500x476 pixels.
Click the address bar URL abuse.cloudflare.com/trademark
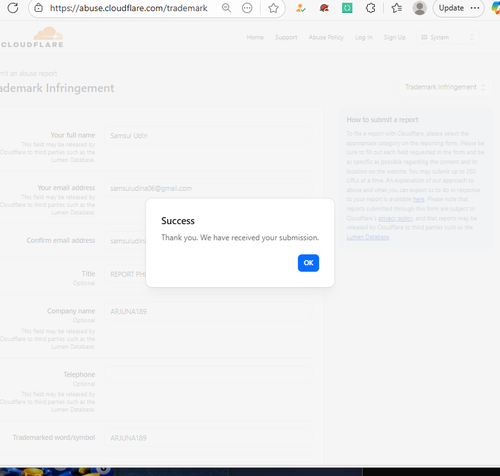click(x=128, y=8)
